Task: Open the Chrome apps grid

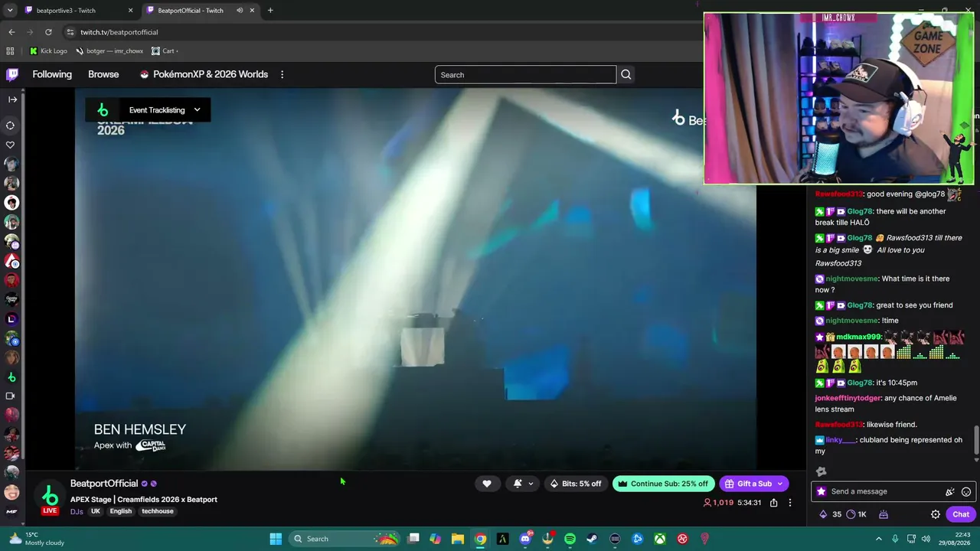Action: (x=10, y=51)
